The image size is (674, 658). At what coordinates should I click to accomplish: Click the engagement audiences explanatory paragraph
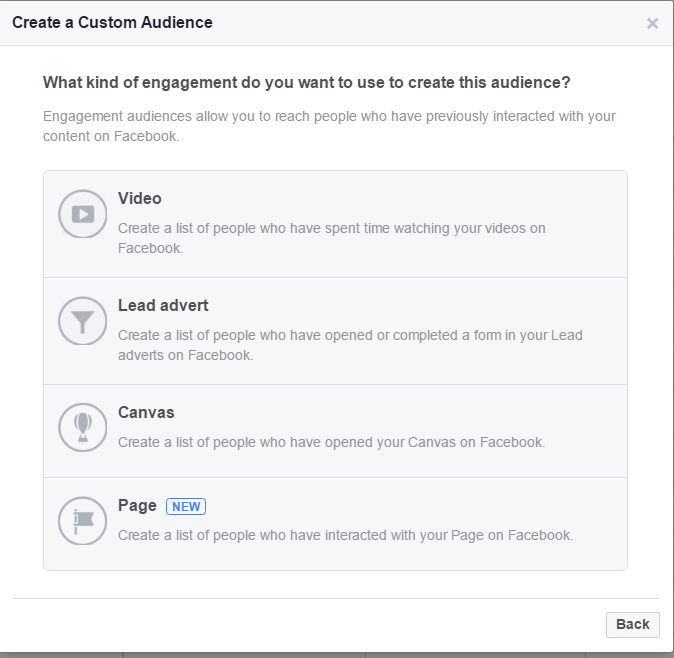(x=329, y=126)
